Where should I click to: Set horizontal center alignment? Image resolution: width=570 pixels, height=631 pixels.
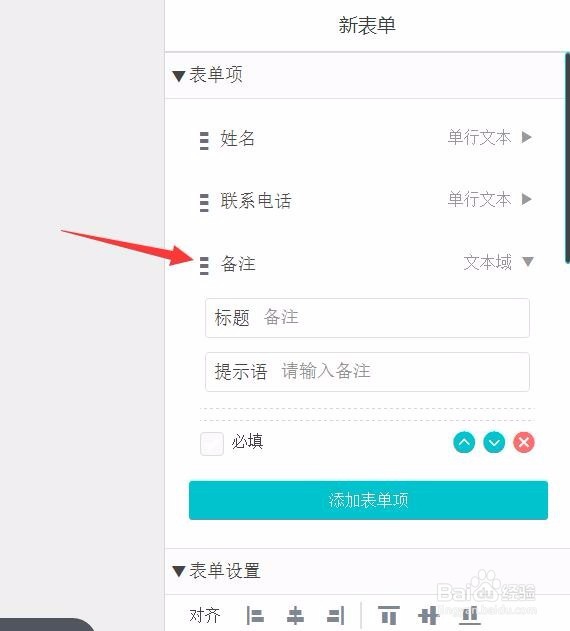[295, 616]
